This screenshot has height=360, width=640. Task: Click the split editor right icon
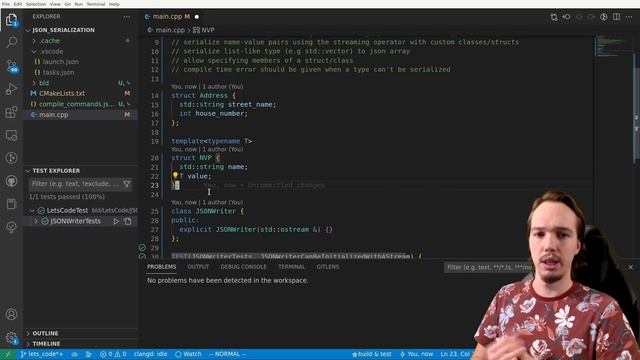(x=616, y=17)
